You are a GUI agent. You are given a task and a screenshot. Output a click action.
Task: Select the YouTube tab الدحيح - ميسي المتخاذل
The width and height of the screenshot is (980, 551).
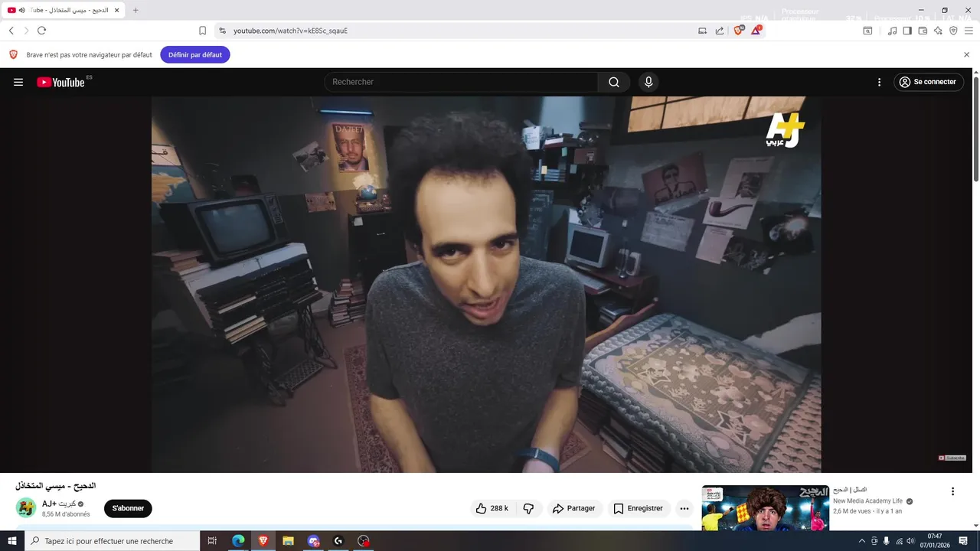coord(63,11)
